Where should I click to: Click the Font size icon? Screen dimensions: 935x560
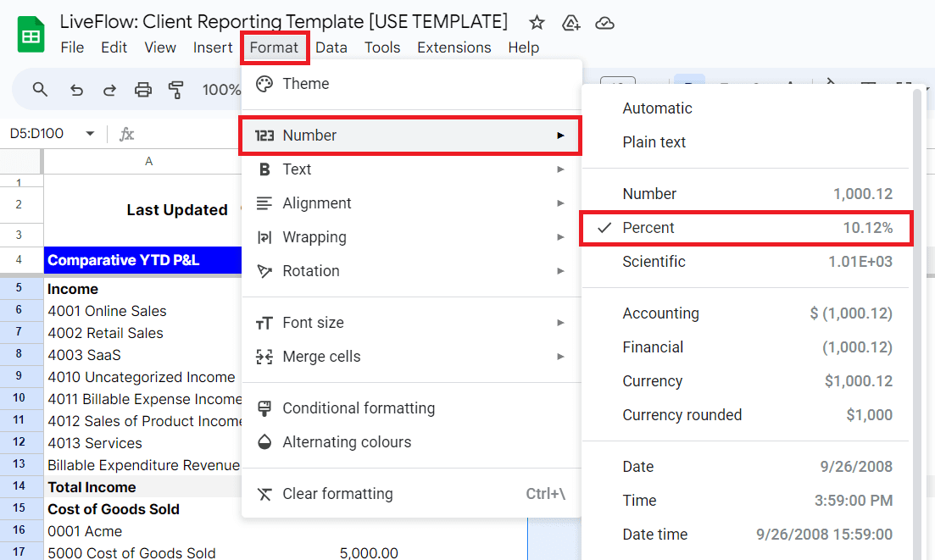[264, 323]
